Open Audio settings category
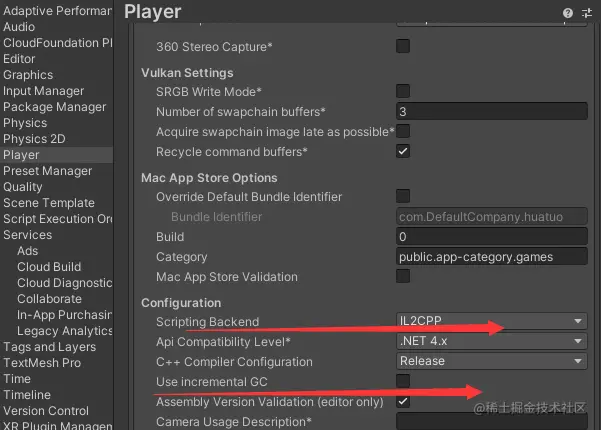Viewport: 601px width, 430px height. coord(57,27)
